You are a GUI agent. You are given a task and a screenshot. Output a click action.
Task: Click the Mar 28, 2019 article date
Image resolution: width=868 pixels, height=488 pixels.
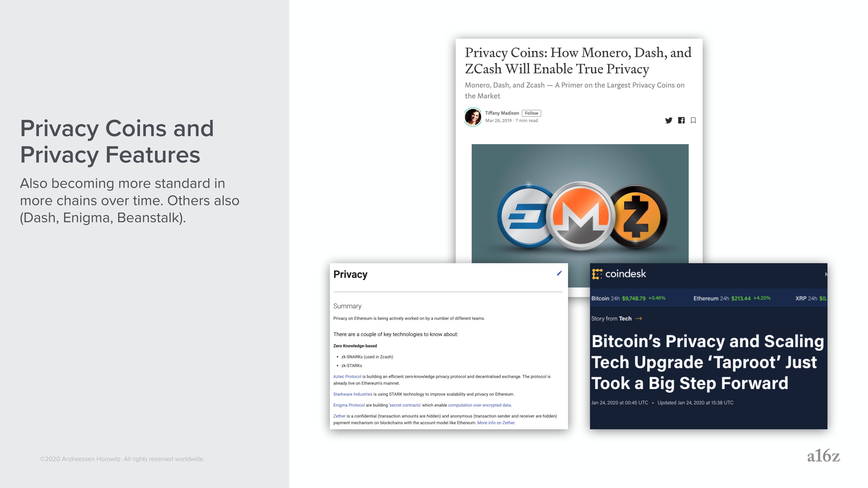tap(498, 121)
